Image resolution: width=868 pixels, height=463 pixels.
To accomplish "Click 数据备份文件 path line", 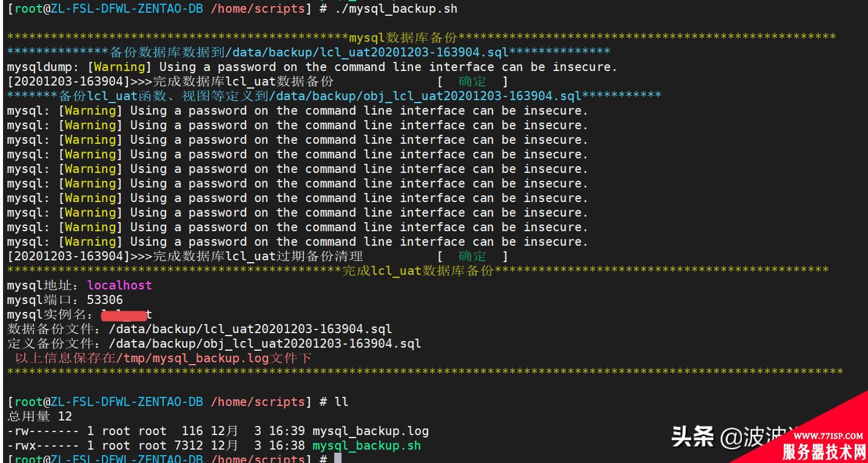I will 200,329.
